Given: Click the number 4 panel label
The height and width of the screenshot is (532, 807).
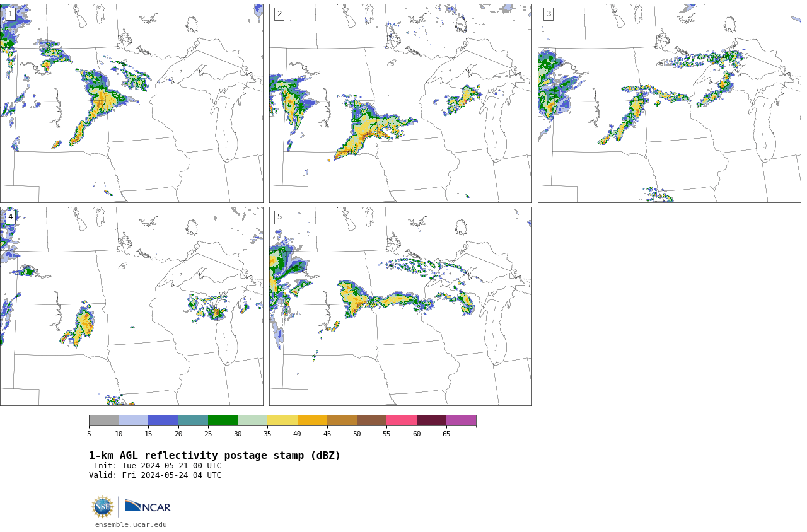Looking at the screenshot, I should coord(11,217).
